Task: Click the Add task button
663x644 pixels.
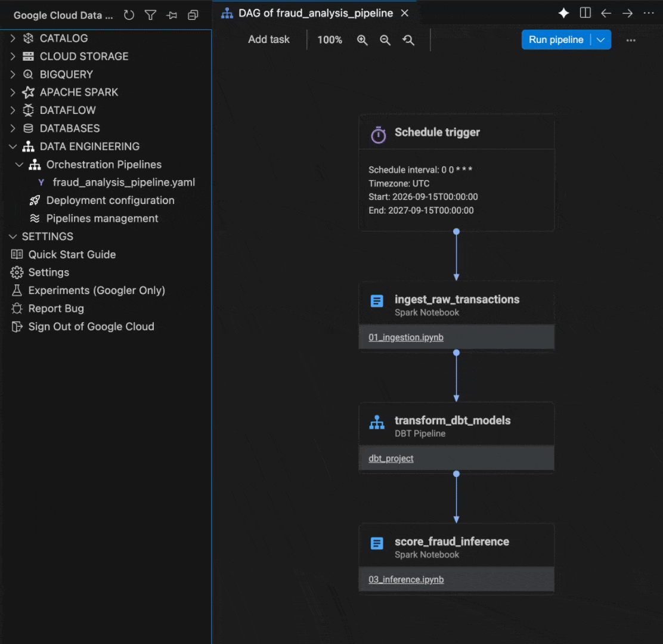Action: tap(268, 39)
